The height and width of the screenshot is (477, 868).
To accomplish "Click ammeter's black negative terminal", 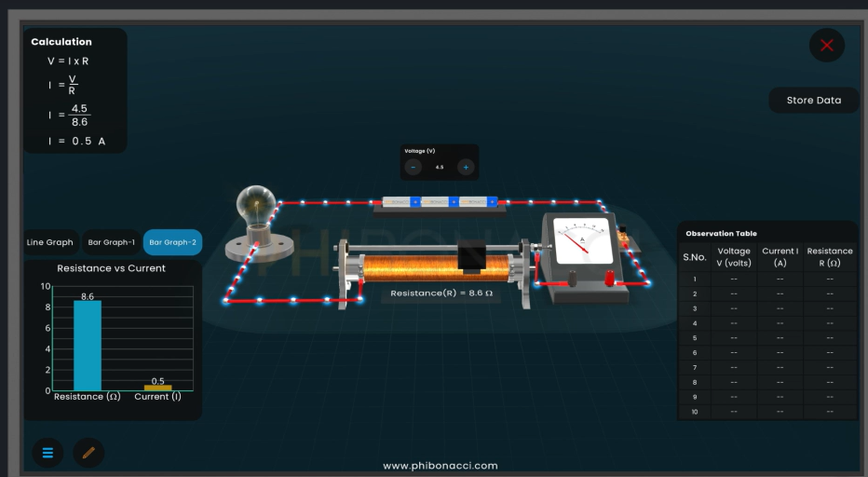I will click(x=572, y=277).
